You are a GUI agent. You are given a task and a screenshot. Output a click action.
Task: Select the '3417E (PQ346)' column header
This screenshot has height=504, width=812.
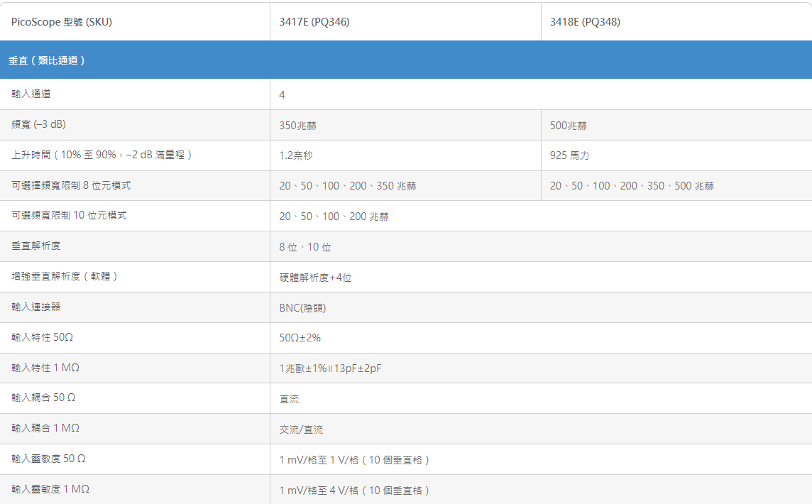pyautogui.click(x=314, y=22)
